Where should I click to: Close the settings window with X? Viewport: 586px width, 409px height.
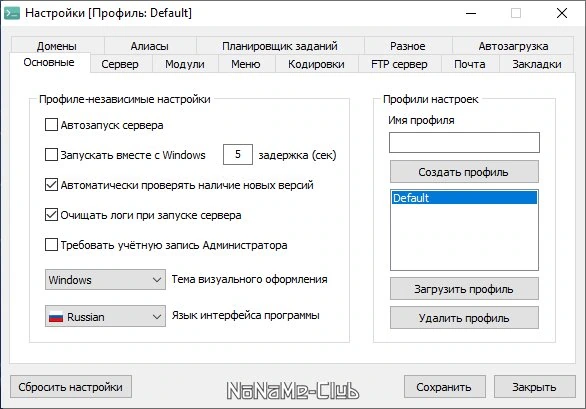[x=562, y=13]
